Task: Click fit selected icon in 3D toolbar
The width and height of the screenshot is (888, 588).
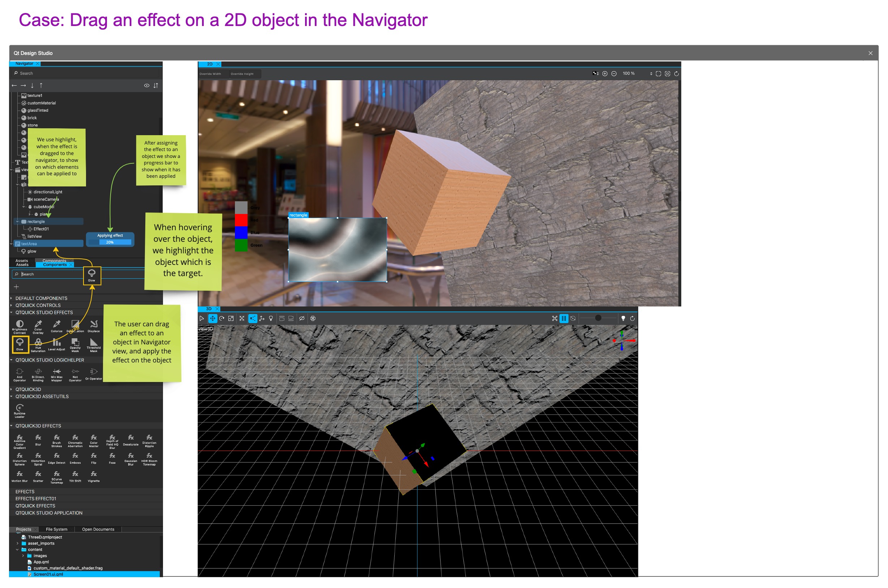Action: click(x=242, y=318)
